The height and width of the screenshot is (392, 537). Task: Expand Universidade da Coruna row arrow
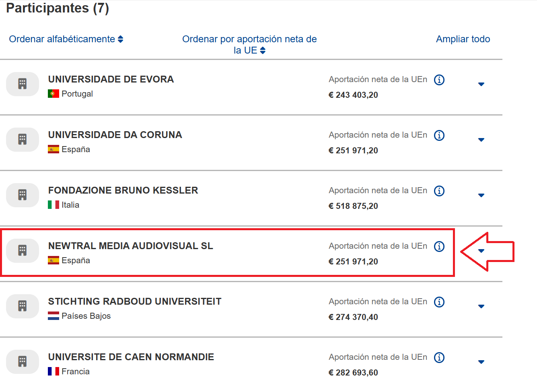(481, 140)
